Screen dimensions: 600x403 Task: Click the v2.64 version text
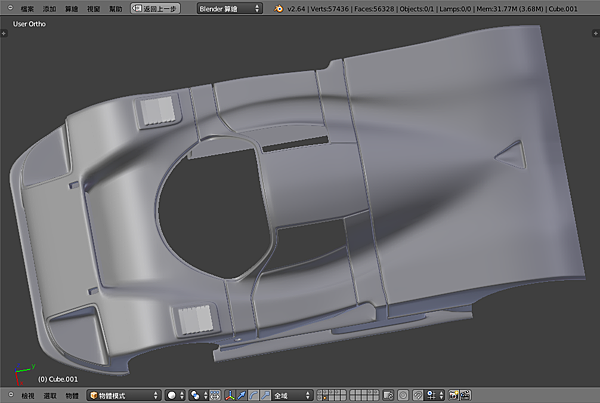point(296,8)
